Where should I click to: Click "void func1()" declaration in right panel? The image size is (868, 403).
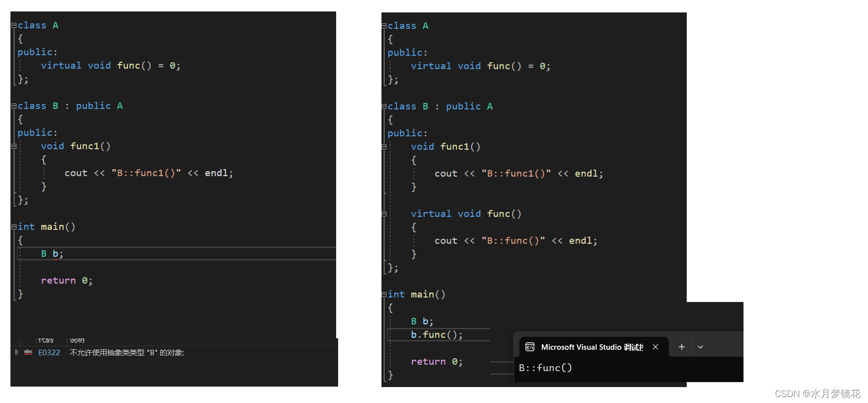click(x=446, y=147)
